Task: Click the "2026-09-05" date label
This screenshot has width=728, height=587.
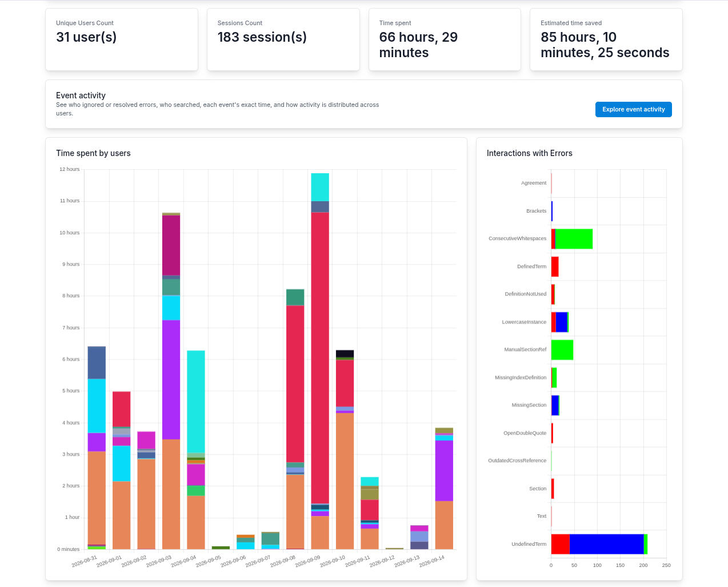Action: pyautogui.click(x=209, y=561)
